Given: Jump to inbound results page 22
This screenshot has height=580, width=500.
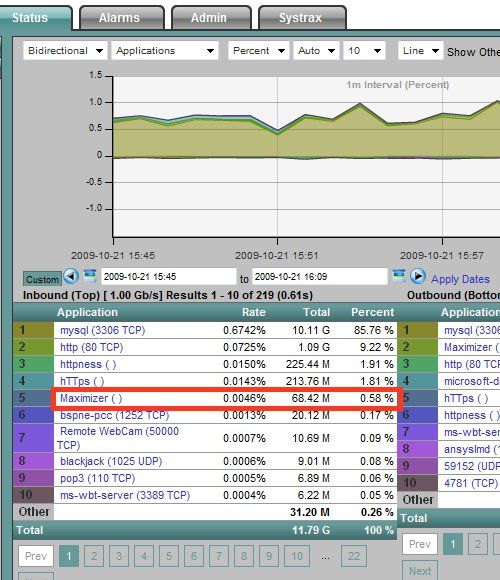Looking at the screenshot, I should [x=354, y=556].
